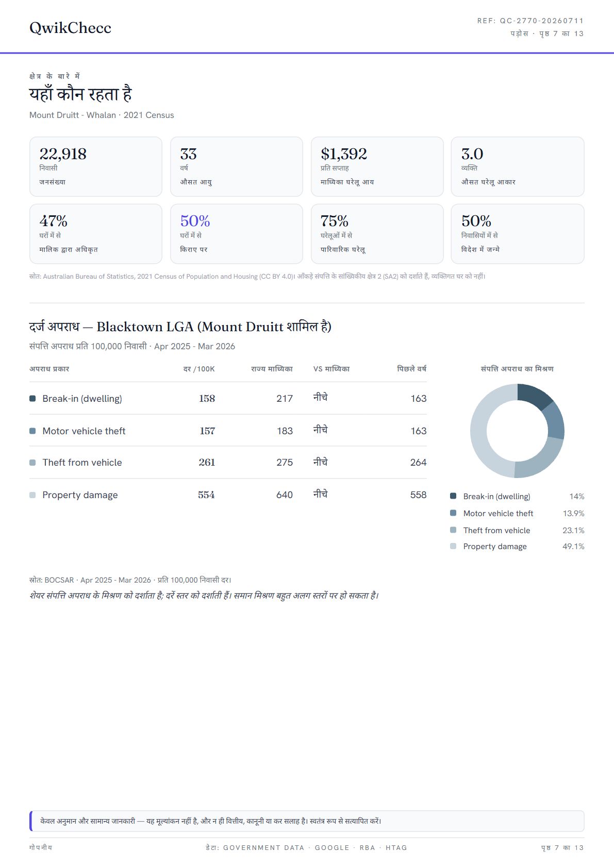Click Break-in (dwelling) table row swatch
The height and width of the screenshot is (868, 614).
(x=32, y=399)
